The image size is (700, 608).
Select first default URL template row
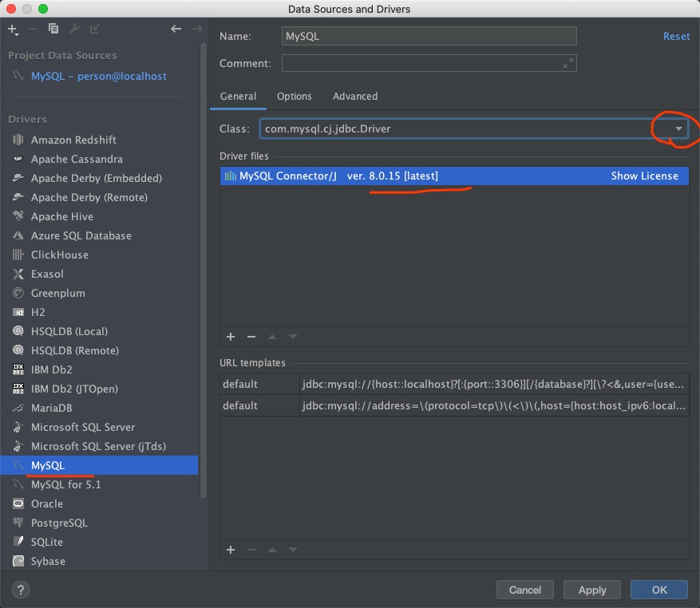coord(454,385)
